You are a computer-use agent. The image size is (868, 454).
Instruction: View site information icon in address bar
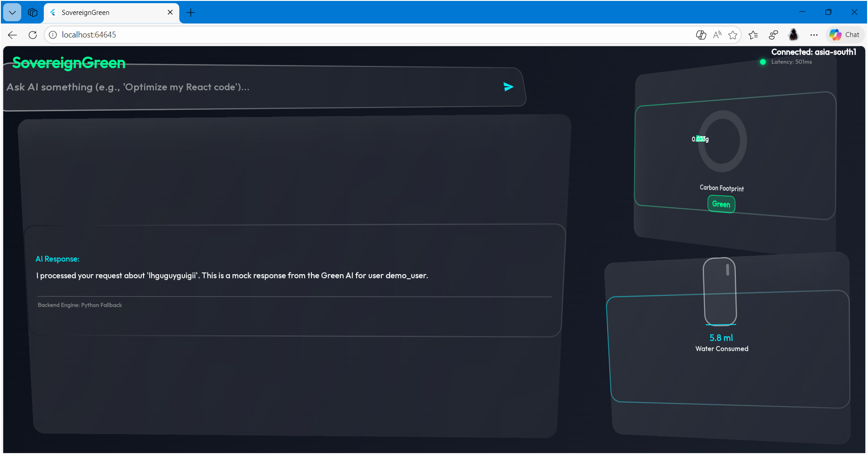click(x=53, y=35)
